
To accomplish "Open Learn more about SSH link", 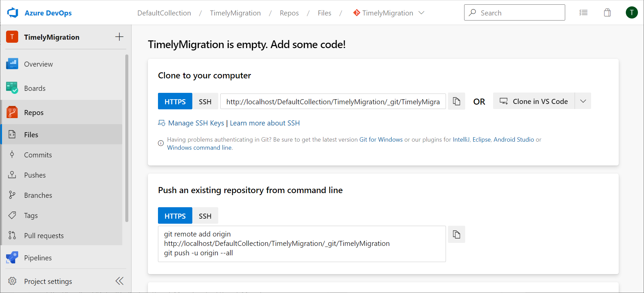I will [x=265, y=123].
